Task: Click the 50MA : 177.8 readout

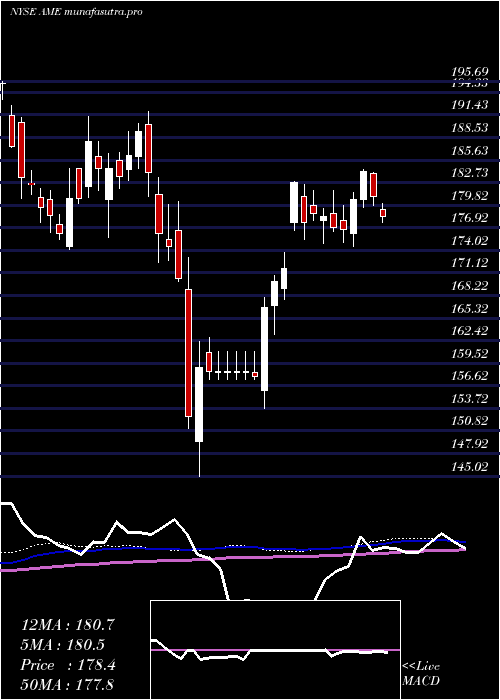Action: coord(68,684)
